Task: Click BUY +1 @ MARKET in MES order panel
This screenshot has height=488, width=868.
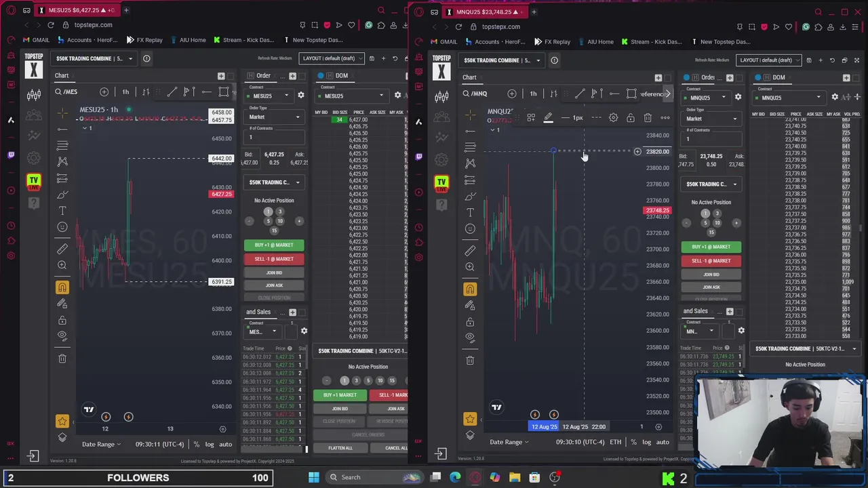Action: pyautogui.click(x=274, y=245)
